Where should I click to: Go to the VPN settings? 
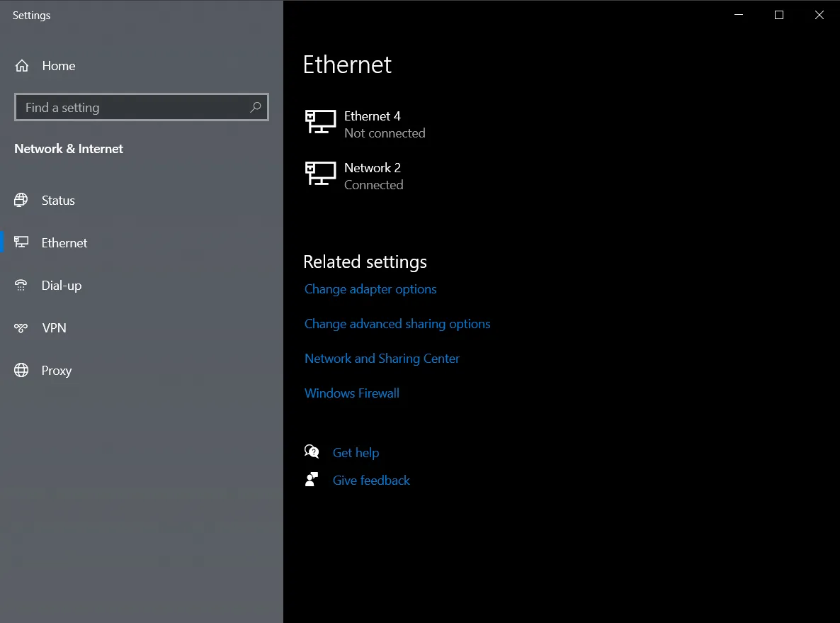(x=54, y=328)
